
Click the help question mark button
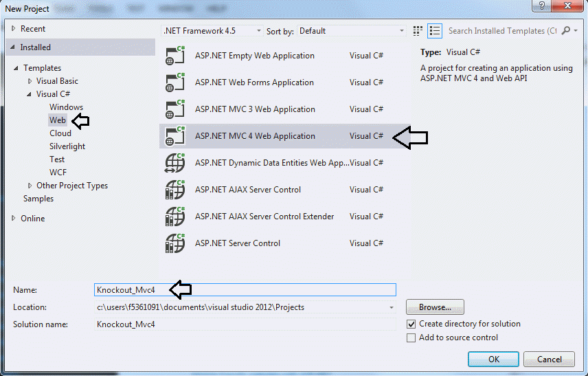(x=541, y=5)
